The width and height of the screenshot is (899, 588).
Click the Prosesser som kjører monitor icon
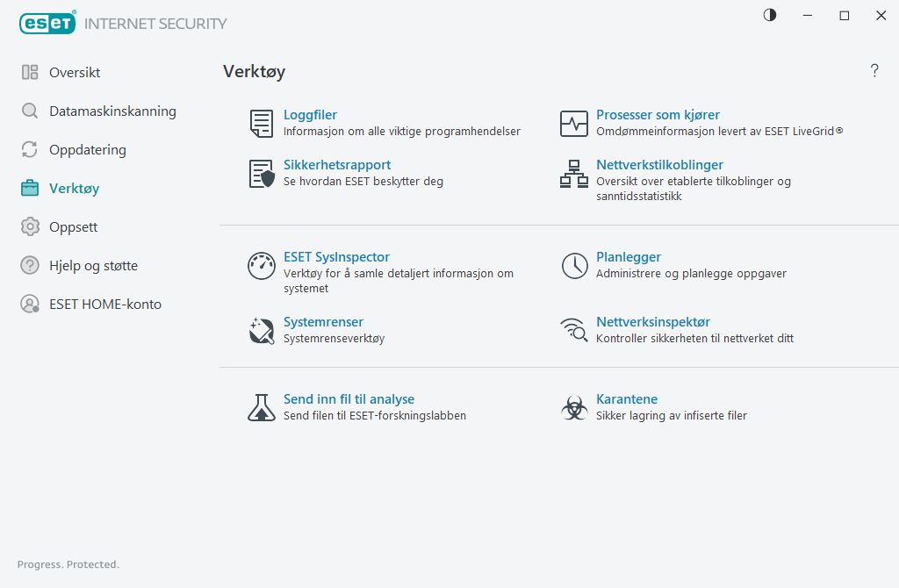[x=574, y=124]
